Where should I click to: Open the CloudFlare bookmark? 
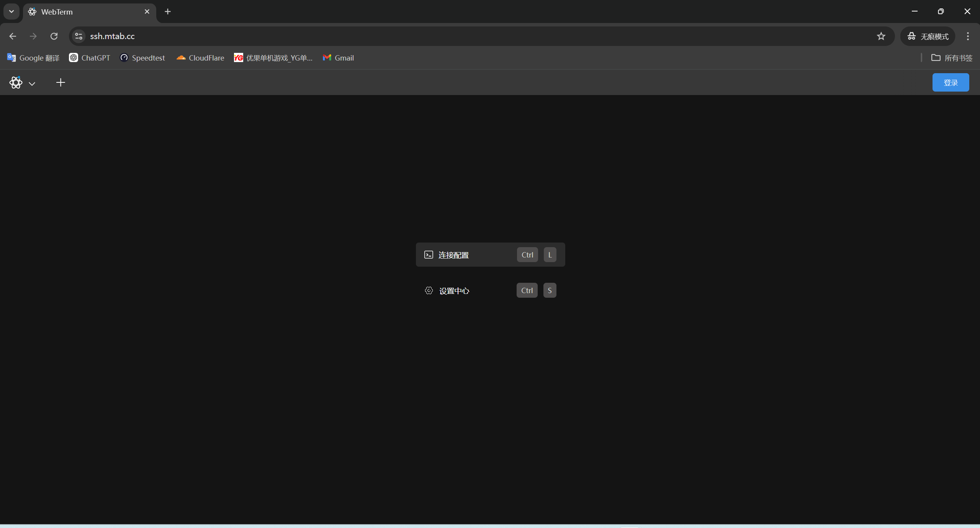(200, 58)
